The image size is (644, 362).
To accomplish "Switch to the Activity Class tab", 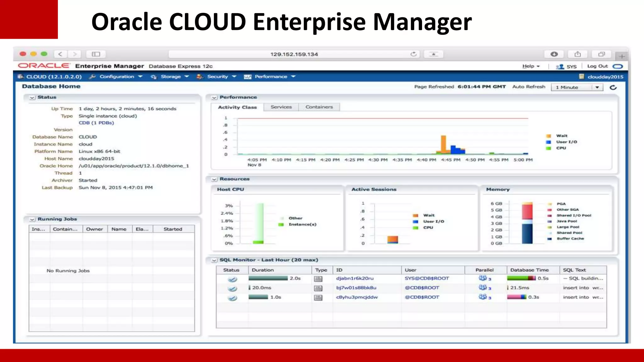I will point(237,107).
